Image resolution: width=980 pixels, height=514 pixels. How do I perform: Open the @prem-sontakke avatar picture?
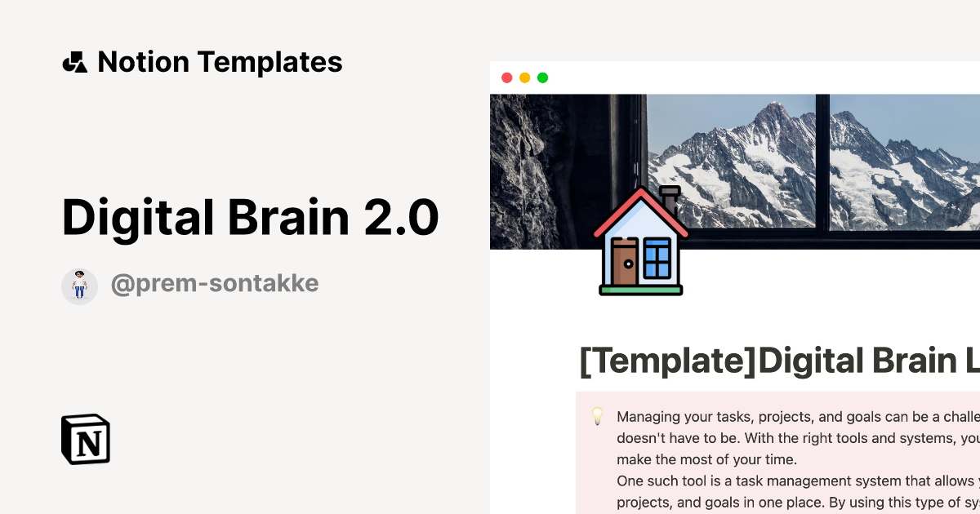pyautogui.click(x=79, y=286)
